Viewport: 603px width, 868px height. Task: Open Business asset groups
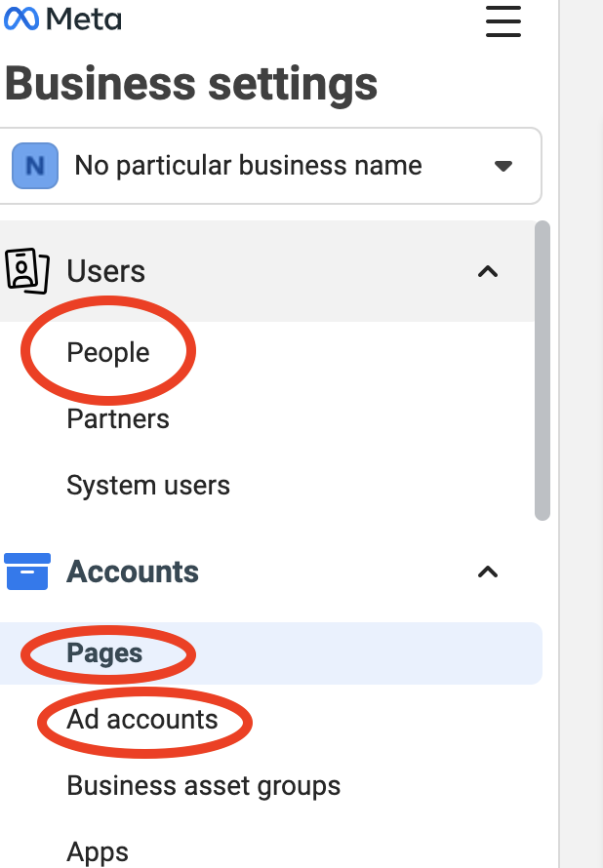[203, 786]
